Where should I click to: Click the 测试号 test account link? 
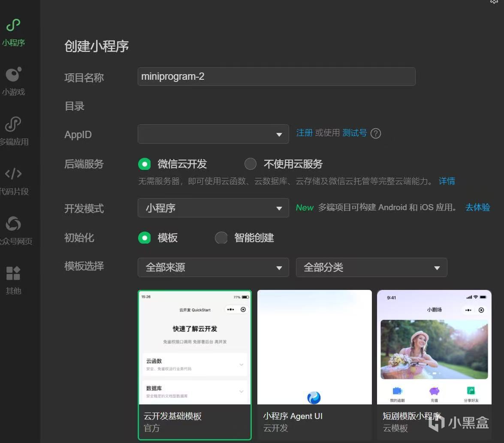pos(354,133)
